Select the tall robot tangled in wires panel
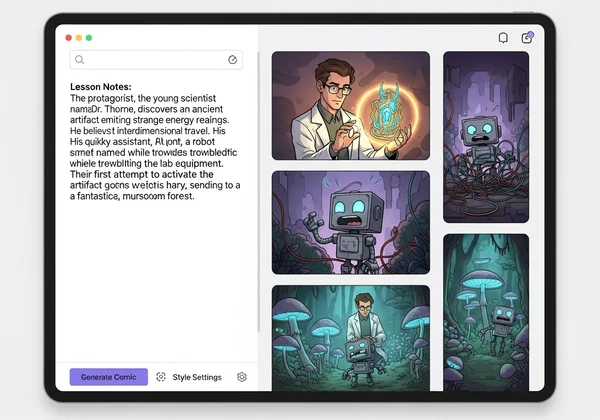This screenshot has width=600, height=420. point(486,137)
